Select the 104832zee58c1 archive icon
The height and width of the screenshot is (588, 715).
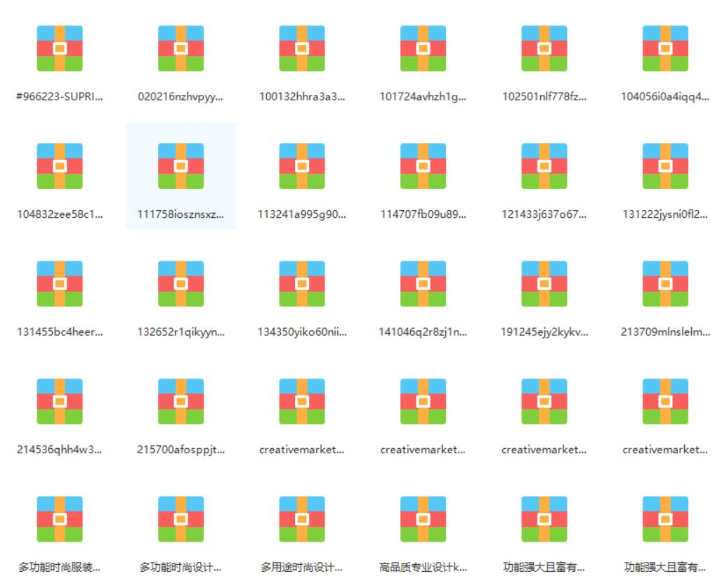(x=60, y=166)
